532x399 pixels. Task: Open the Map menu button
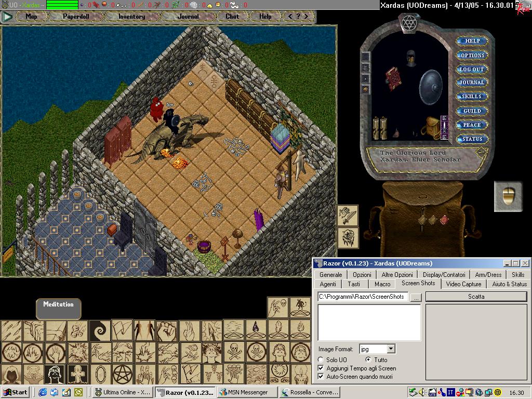tap(32, 16)
